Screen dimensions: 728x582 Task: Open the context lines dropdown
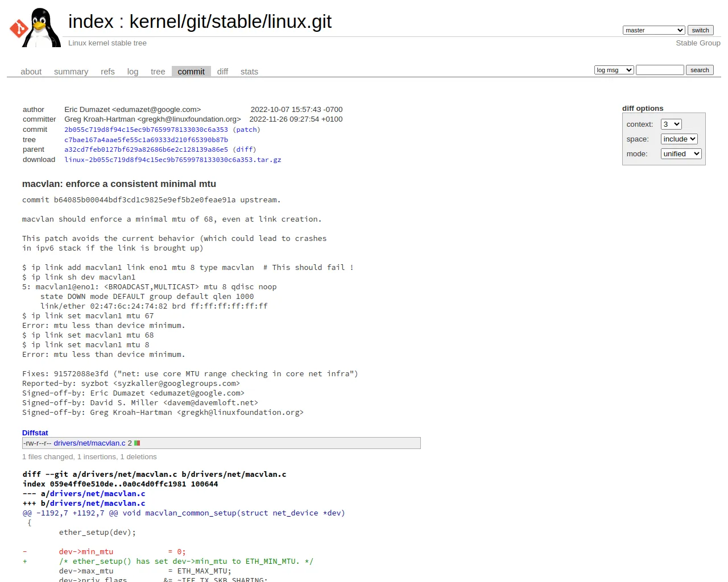(x=671, y=124)
